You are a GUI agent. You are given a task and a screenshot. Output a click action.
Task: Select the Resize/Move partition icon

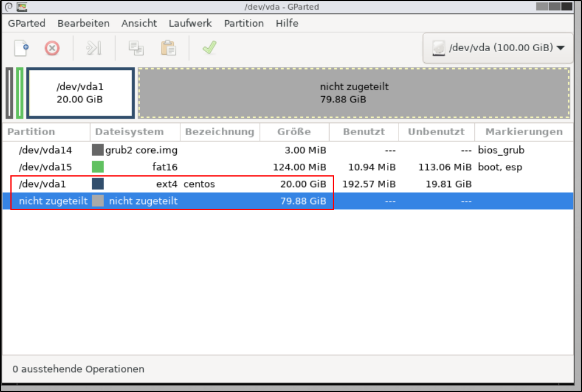[94, 47]
